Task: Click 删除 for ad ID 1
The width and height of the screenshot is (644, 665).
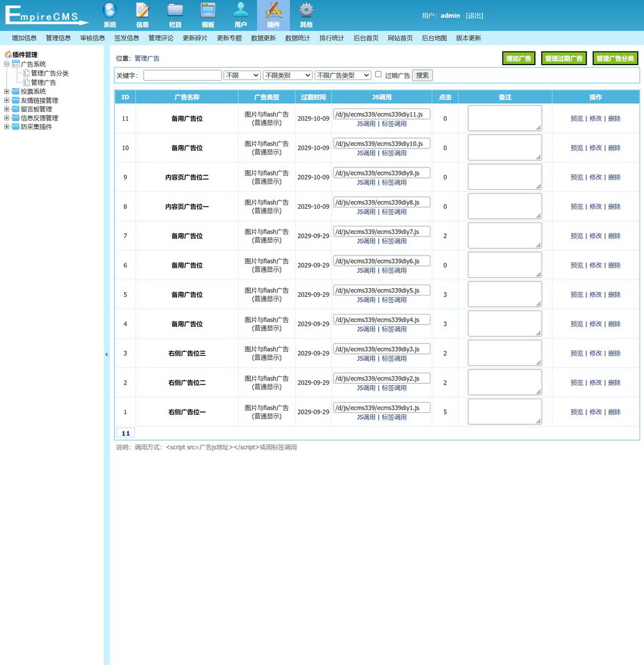Action: pos(614,412)
